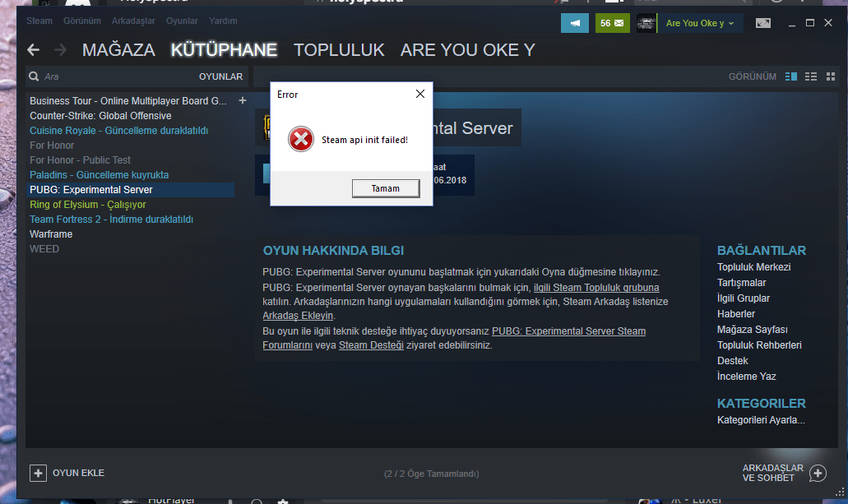The height and width of the screenshot is (504, 848).
Task: Open the OYUNLAR library filter dropdown
Action: pos(220,76)
